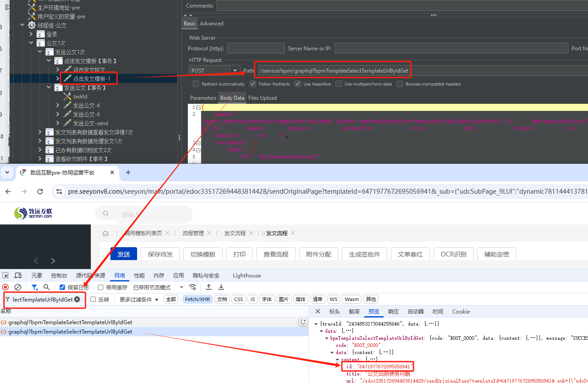Toggle the network filter funnel icon
588x383 pixels.
34,287
